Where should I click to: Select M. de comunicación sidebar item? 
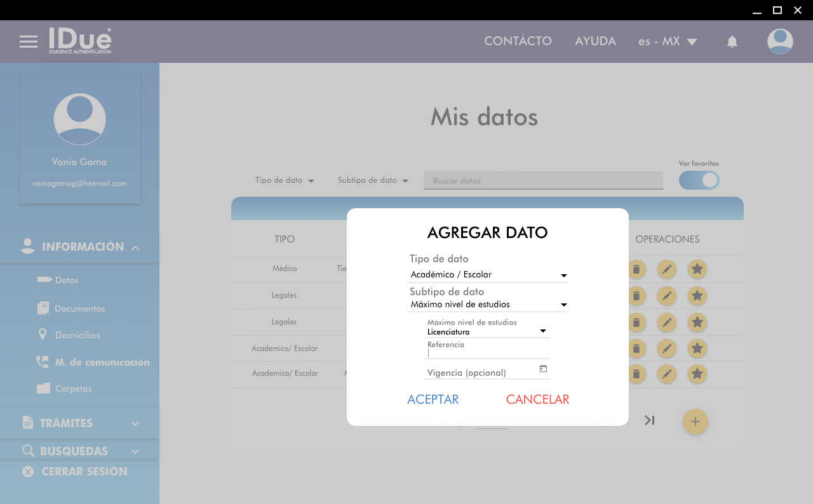(x=102, y=362)
